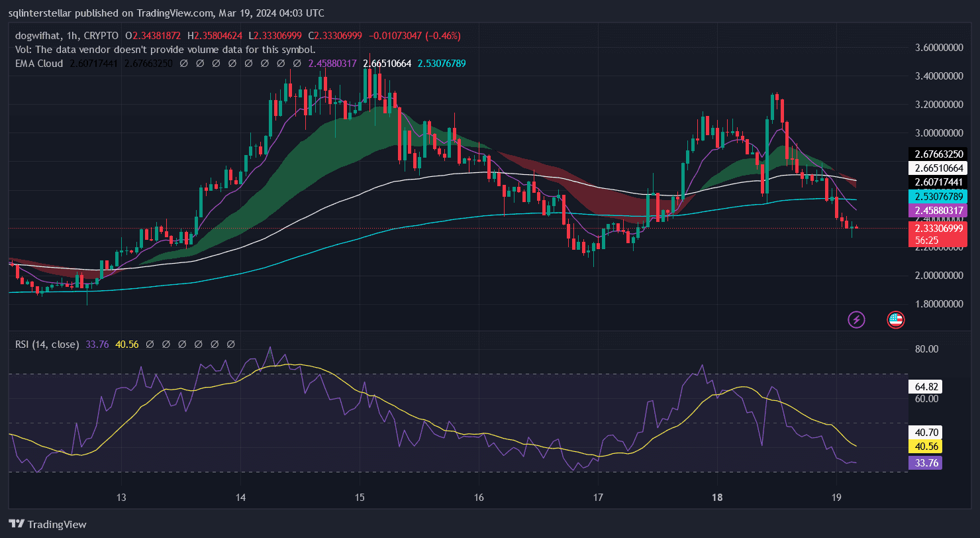Select the yellow 40.56 RSI axis tag
Viewport: 980px width, 538px height.
coord(926,447)
